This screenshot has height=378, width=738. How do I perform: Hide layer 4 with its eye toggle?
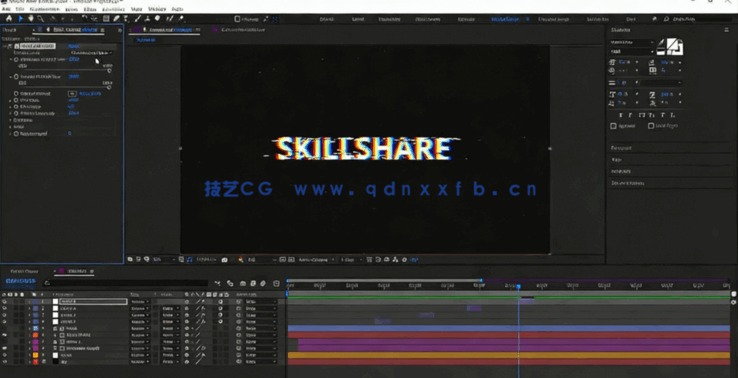(x=5, y=322)
